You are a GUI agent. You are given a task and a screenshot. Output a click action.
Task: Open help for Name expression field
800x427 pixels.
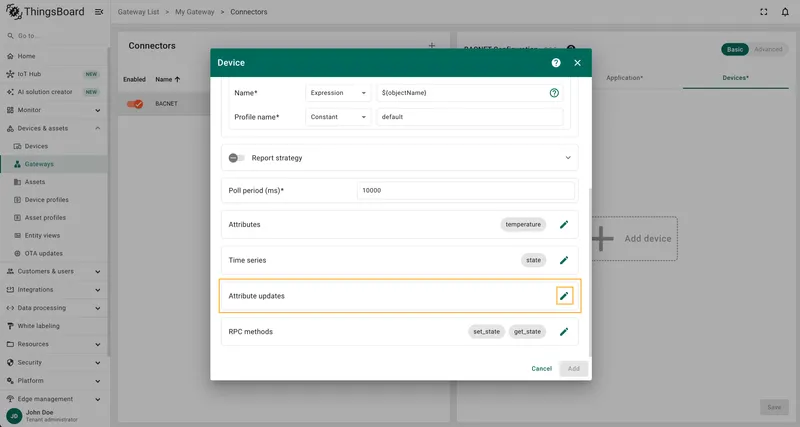(x=554, y=93)
